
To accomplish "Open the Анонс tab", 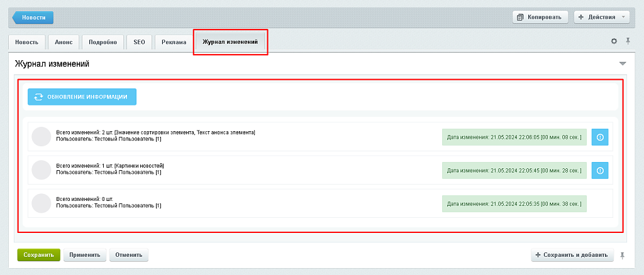I will pos(64,42).
